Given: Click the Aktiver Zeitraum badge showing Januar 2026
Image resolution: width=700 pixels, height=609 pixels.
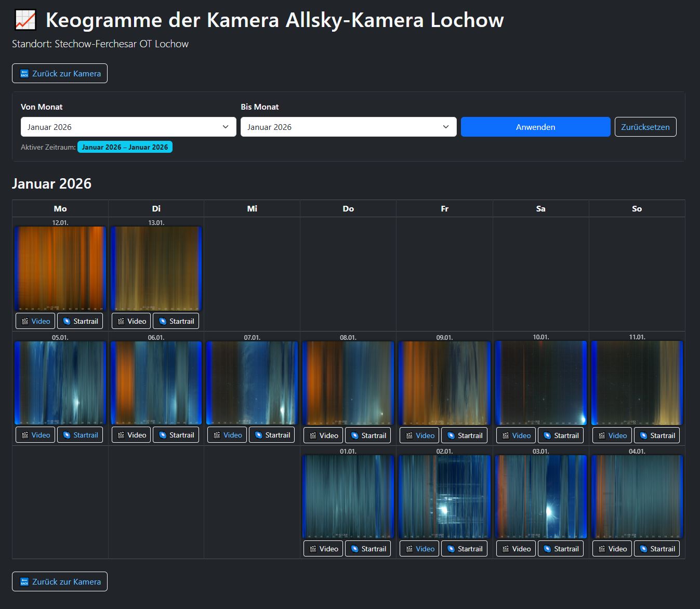Looking at the screenshot, I should pos(125,147).
